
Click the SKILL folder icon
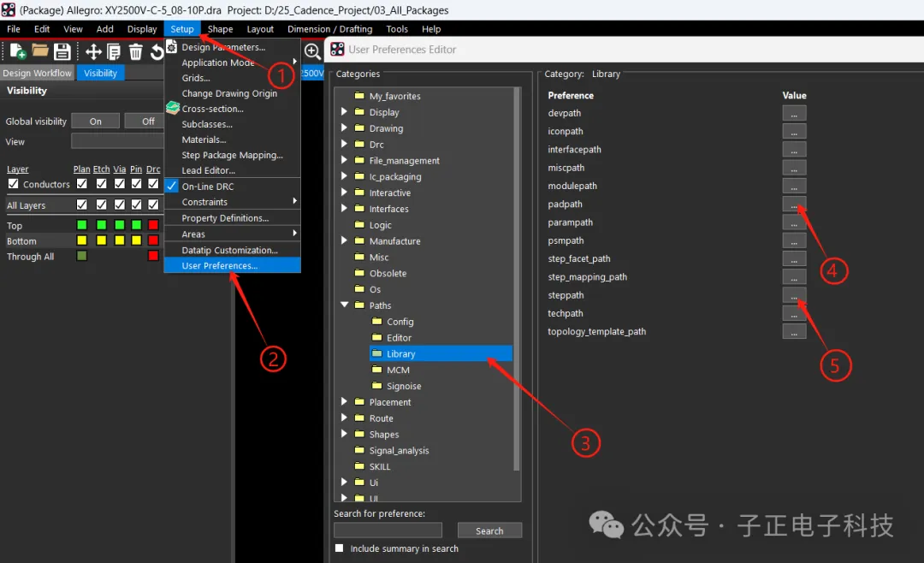359,465
